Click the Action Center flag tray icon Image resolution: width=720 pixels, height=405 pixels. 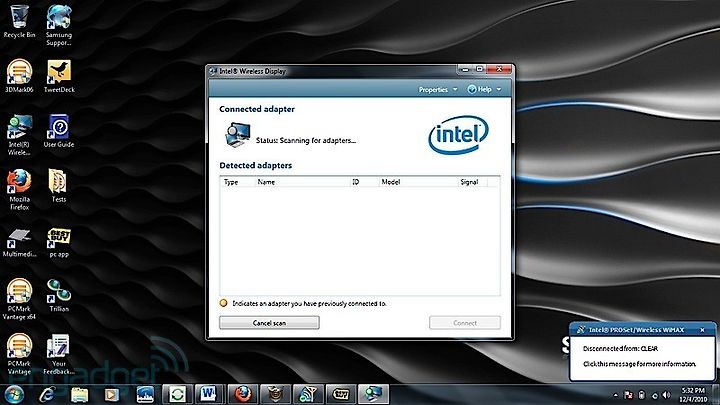(x=629, y=395)
